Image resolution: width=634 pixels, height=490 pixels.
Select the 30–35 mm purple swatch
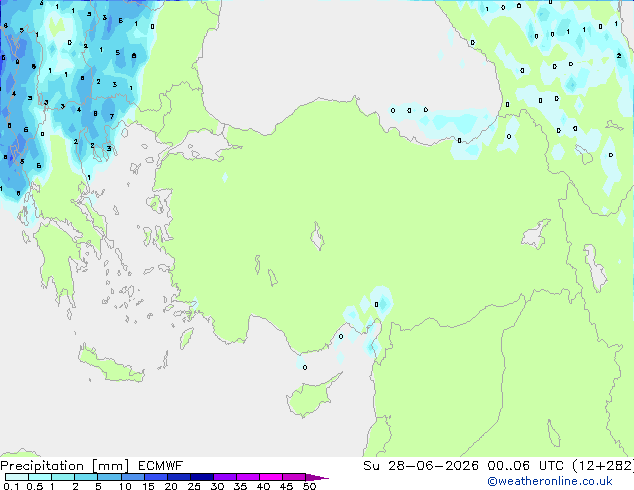click(x=224, y=477)
